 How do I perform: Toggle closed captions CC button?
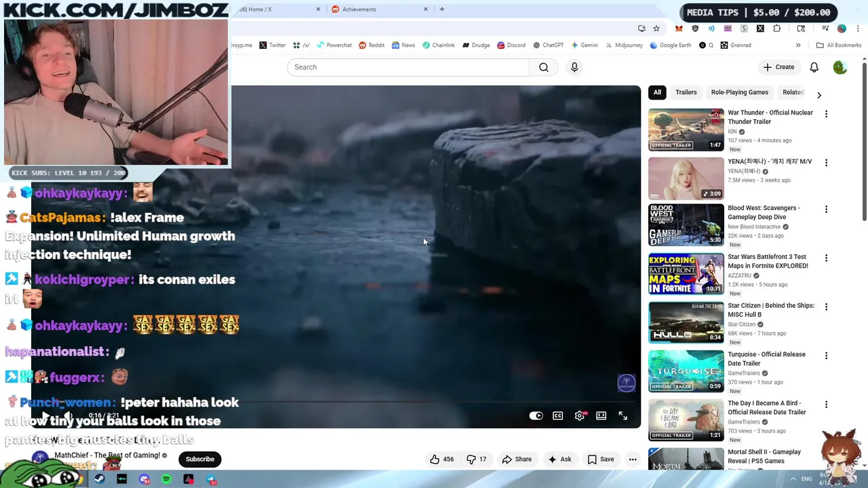[558, 415]
